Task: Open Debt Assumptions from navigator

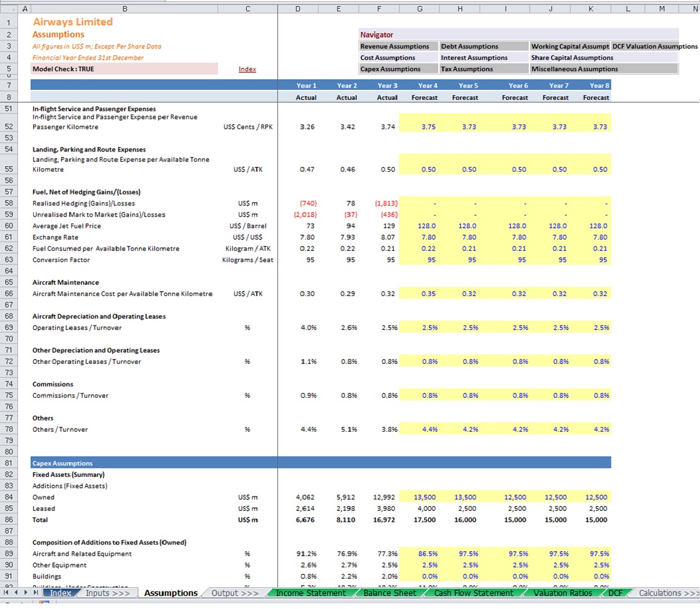Action: pos(484,47)
